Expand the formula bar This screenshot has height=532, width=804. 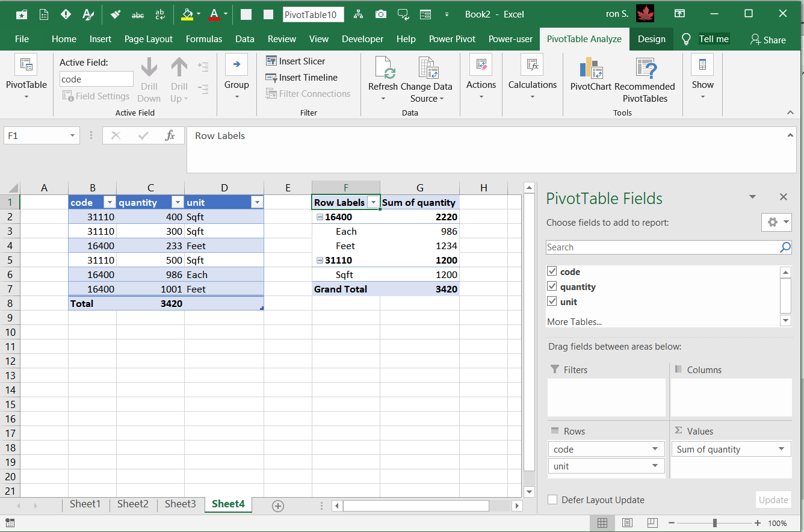tap(791, 135)
